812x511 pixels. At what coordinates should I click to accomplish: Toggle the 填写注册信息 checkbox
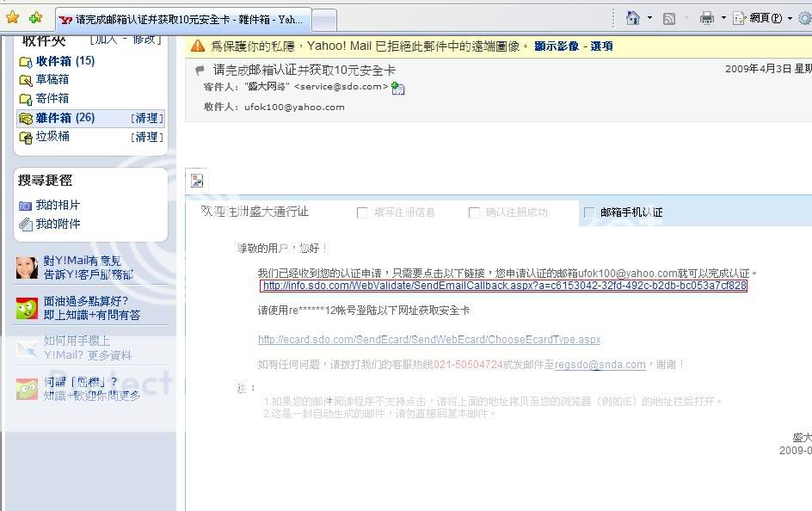362,212
